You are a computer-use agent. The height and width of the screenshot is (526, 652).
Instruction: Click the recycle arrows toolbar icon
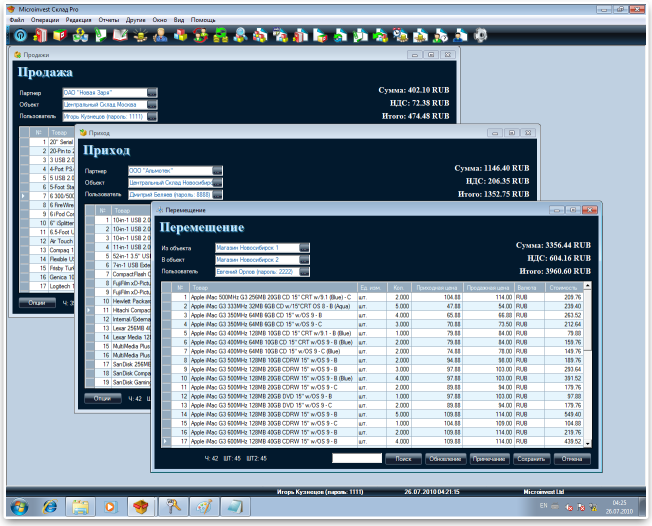pyautogui.click(x=80, y=35)
